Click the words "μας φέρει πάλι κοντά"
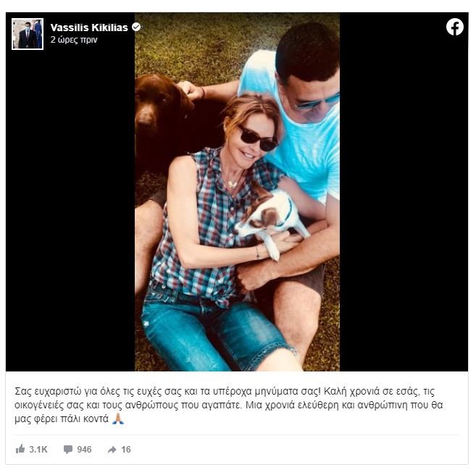Image resolution: width=476 pixels, height=475 pixels. point(62,419)
